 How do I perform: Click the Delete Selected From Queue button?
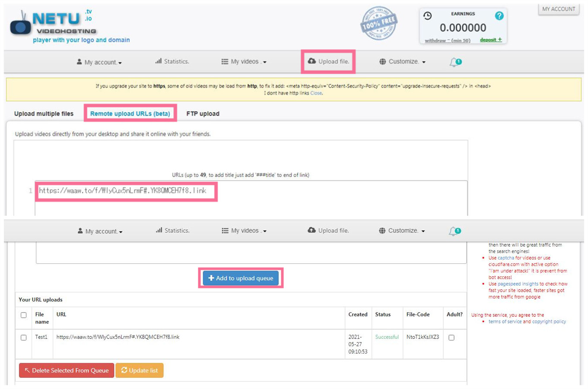tap(67, 370)
